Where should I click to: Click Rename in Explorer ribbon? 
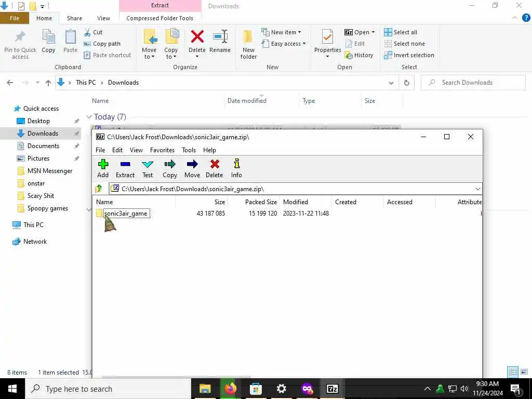[x=220, y=42]
